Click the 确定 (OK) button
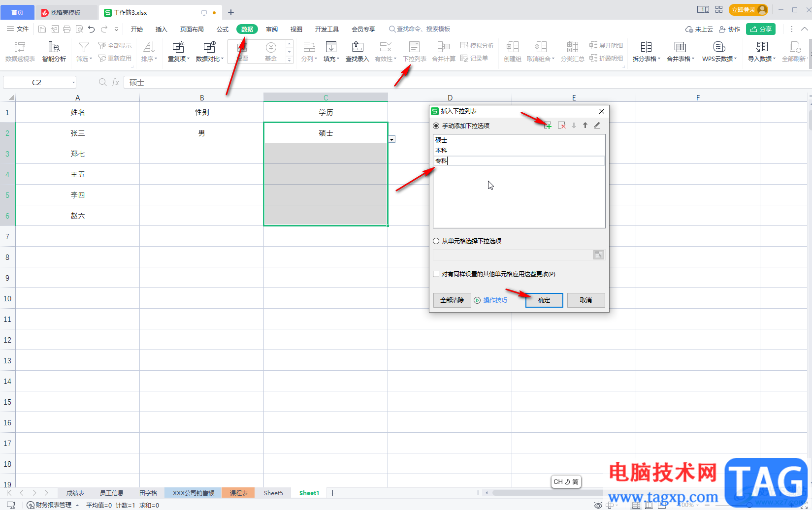This screenshot has height=510, width=812. (x=544, y=300)
